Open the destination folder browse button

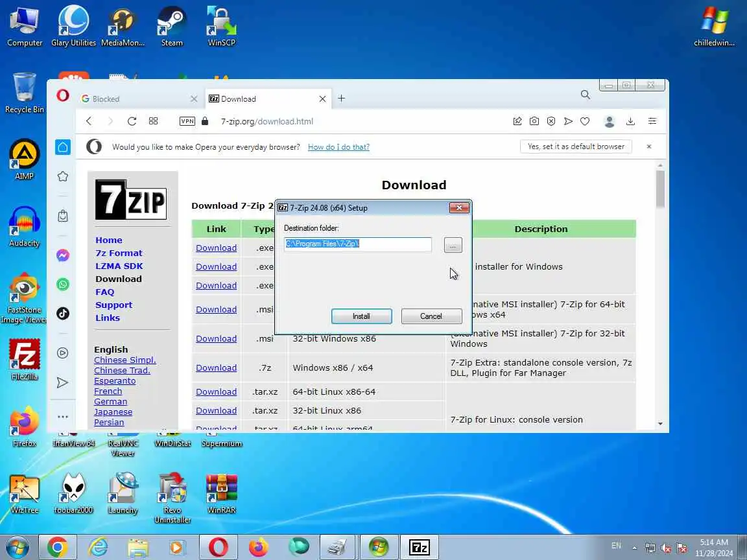coord(453,245)
